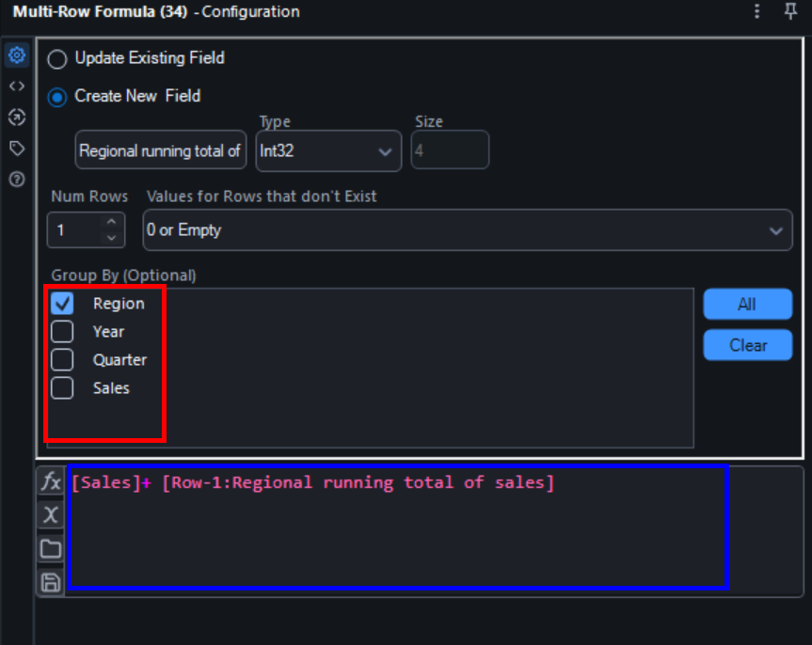
Task: Click the Quarter field label
Action: 119,360
